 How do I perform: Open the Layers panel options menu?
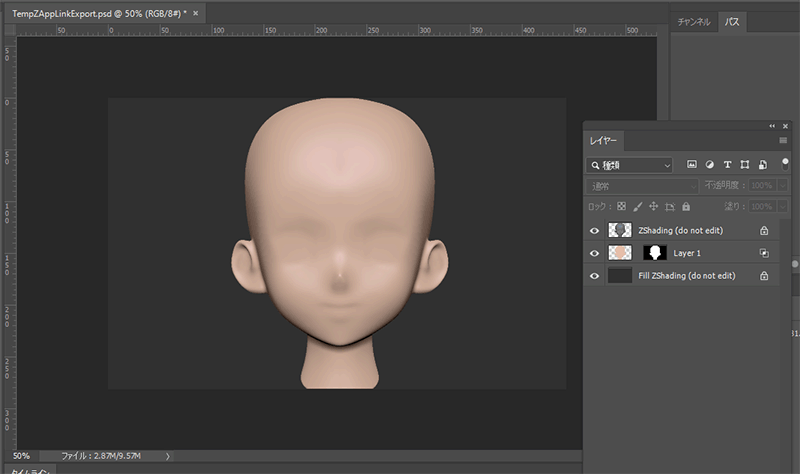coord(783,141)
